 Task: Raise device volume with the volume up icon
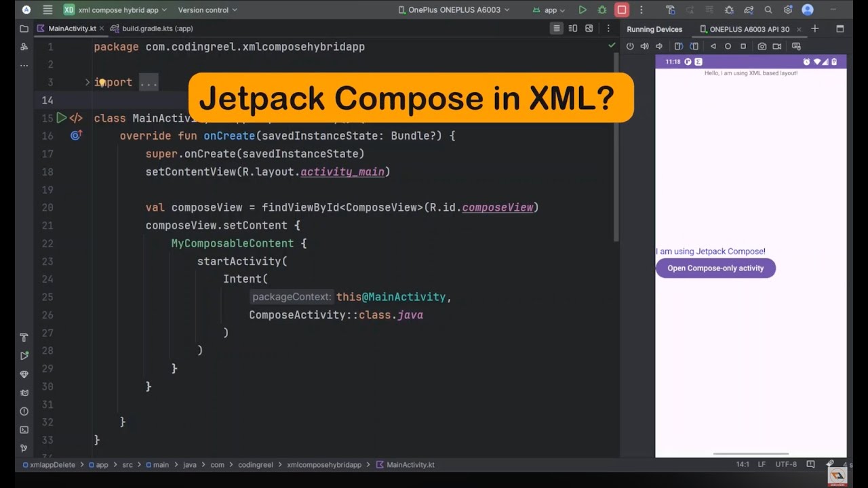[644, 46]
